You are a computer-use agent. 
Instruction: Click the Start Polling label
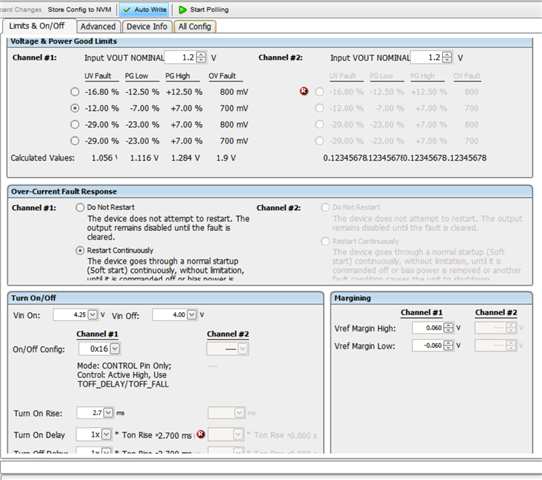pyautogui.click(x=209, y=10)
